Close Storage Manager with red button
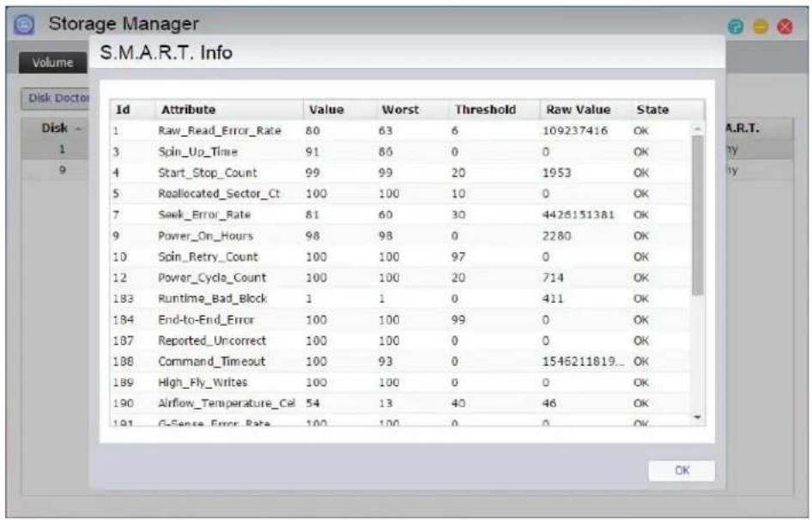The width and height of the screenshot is (812, 520). point(785,27)
